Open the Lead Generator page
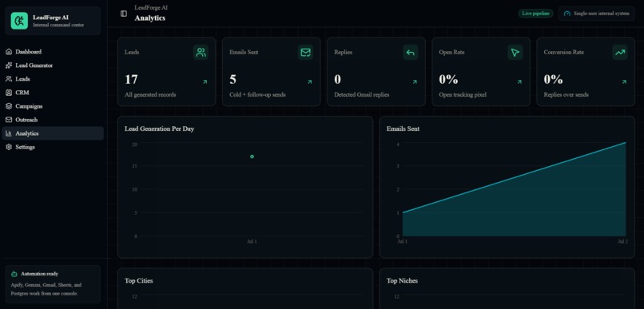Image resolution: width=644 pixels, height=309 pixels. [x=53, y=65]
